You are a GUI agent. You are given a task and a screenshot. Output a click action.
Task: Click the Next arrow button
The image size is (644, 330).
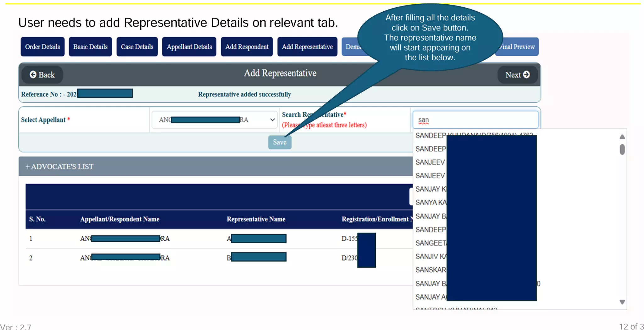point(517,75)
